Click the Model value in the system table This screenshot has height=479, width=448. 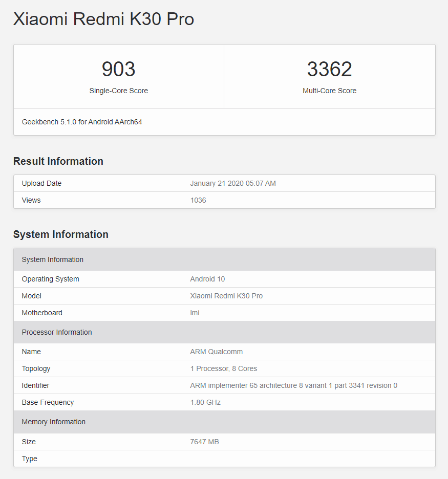pyautogui.click(x=226, y=296)
